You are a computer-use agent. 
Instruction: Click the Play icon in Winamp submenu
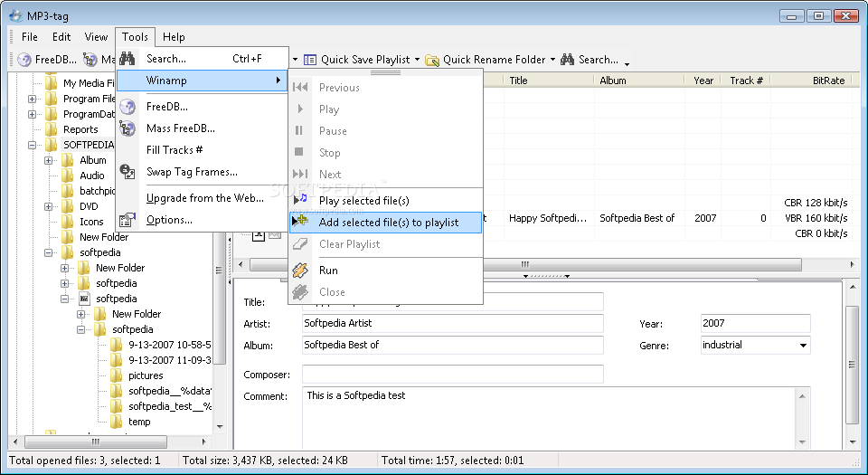[x=300, y=109]
